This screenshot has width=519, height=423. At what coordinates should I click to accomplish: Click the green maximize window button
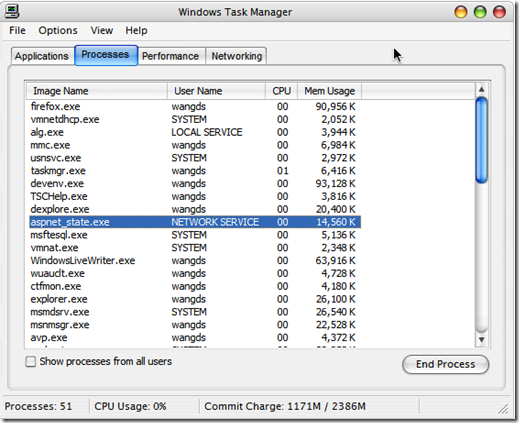pos(480,12)
